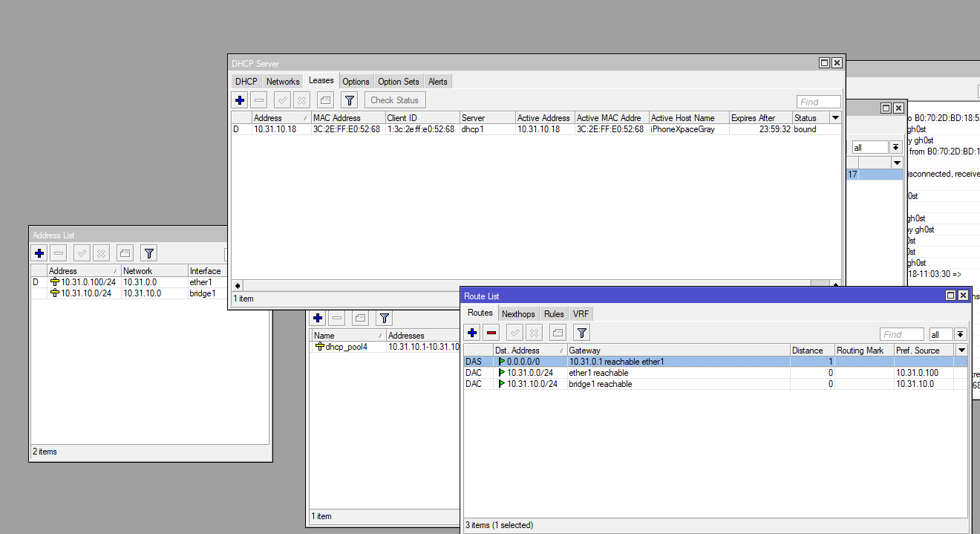Open the filter icon in the Route List toolbar

(582, 333)
